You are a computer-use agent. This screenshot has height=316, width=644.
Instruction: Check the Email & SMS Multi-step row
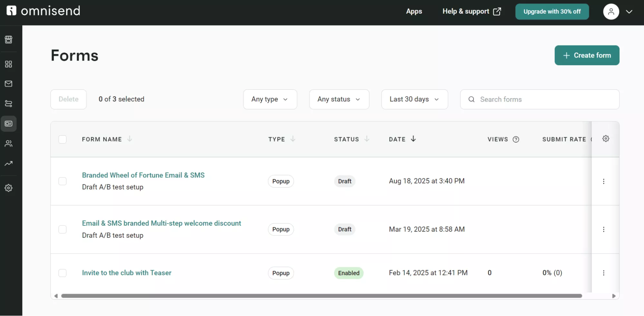62,229
